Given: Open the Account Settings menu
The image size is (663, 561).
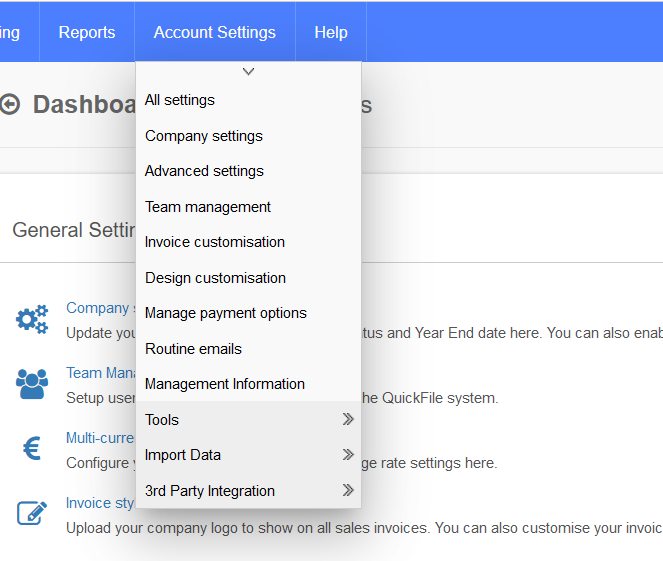Looking at the screenshot, I should [215, 32].
